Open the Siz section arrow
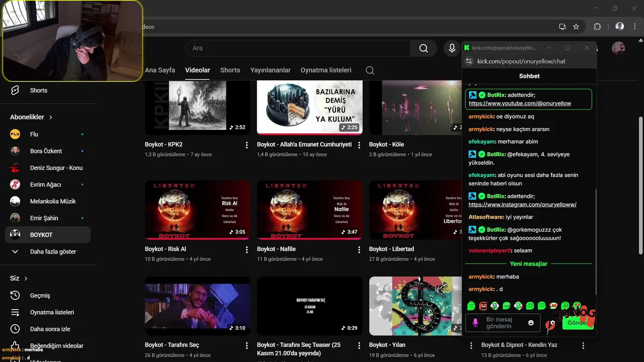 [x=26, y=279]
